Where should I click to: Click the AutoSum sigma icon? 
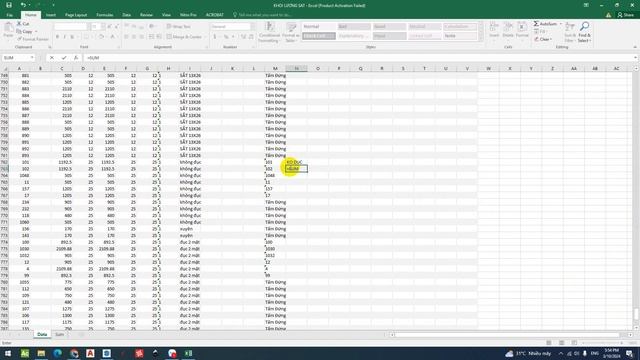tap(536, 24)
